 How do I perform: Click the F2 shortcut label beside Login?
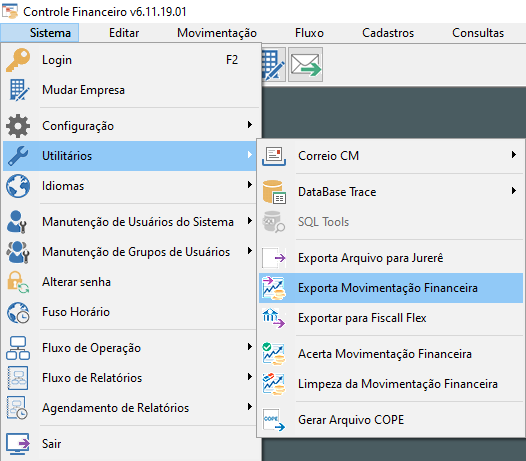232,60
